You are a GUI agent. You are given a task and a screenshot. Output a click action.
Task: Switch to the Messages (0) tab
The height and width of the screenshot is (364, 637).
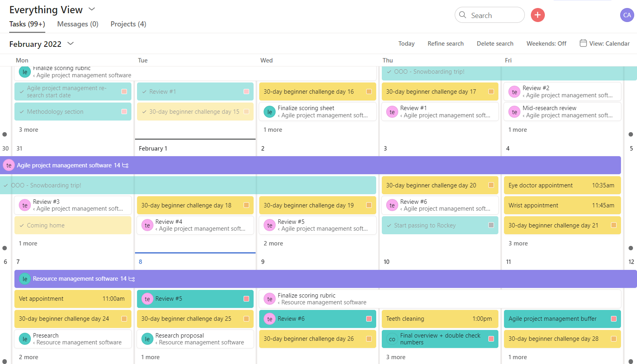pyautogui.click(x=78, y=24)
